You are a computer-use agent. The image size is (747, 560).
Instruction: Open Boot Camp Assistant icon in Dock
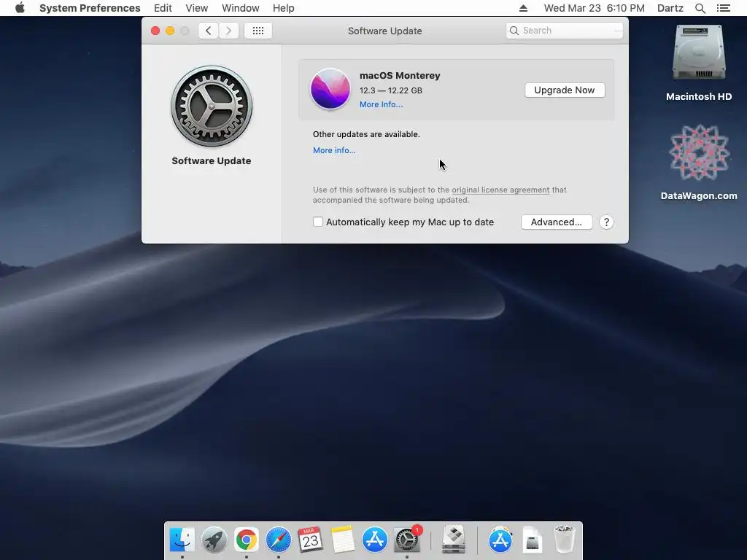tap(453, 540)
